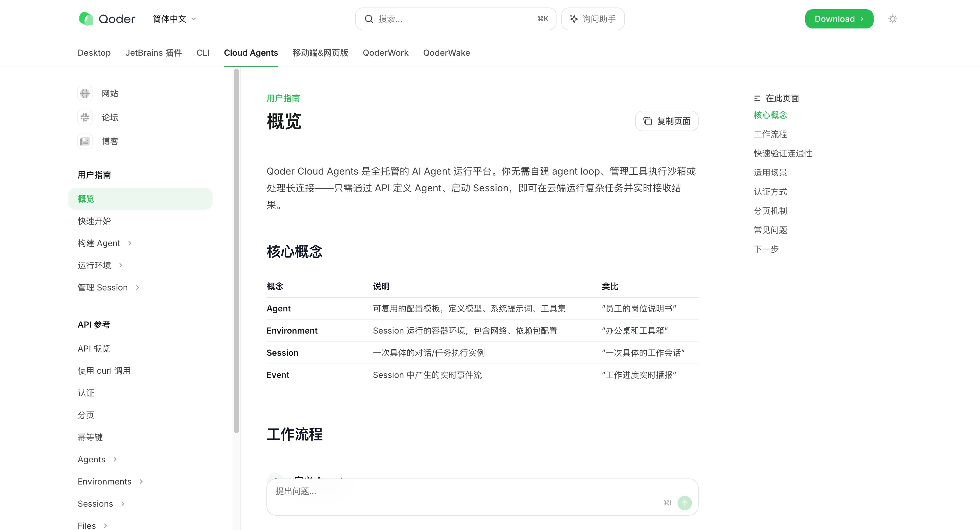
Task: Click the Session cell in concepts table
Action: [x=282, y=353]
